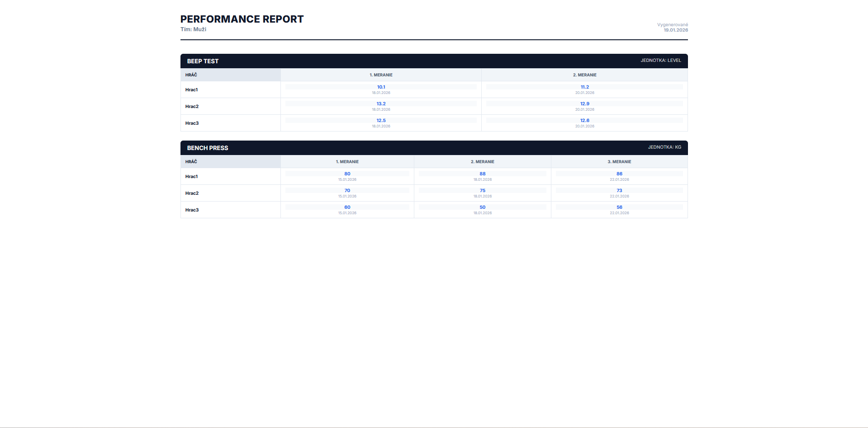Screen dimensions: 868x428
Task: Click the bench press value 88
Action: 482,174
